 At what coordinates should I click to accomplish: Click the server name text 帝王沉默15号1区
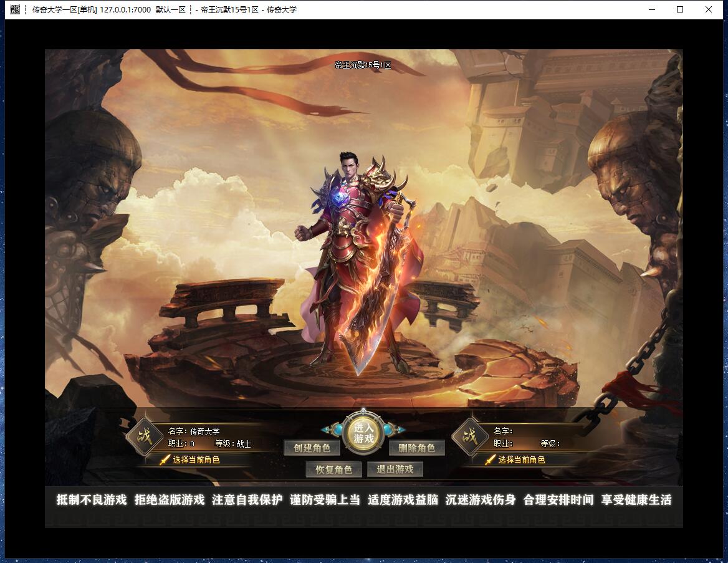[363, 65]
